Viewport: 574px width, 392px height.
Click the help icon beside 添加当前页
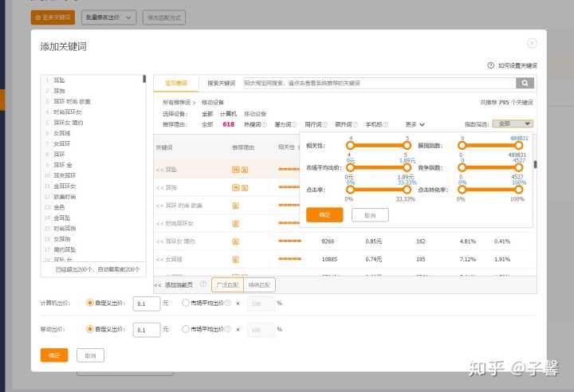[x=203, y=284]
